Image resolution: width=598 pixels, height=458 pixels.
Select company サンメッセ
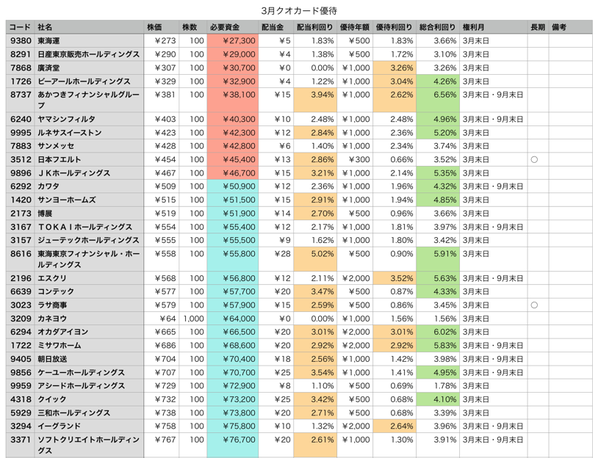[56, 146]
